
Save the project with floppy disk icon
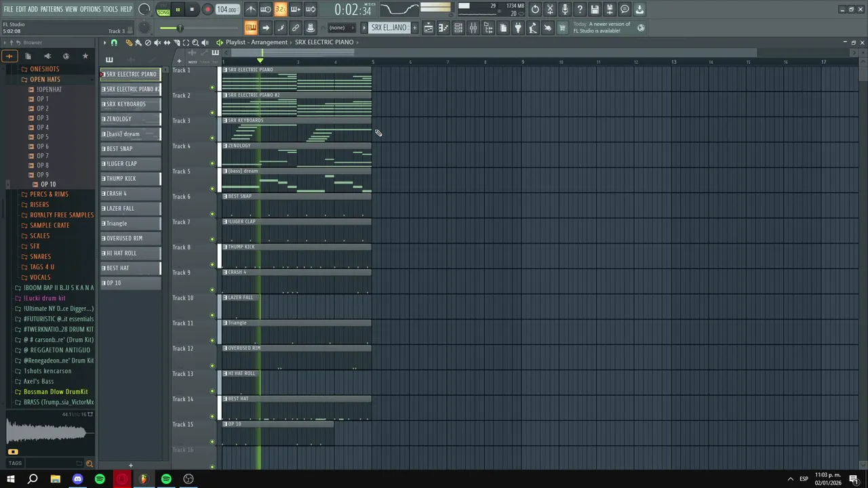[x=595, y=9]
